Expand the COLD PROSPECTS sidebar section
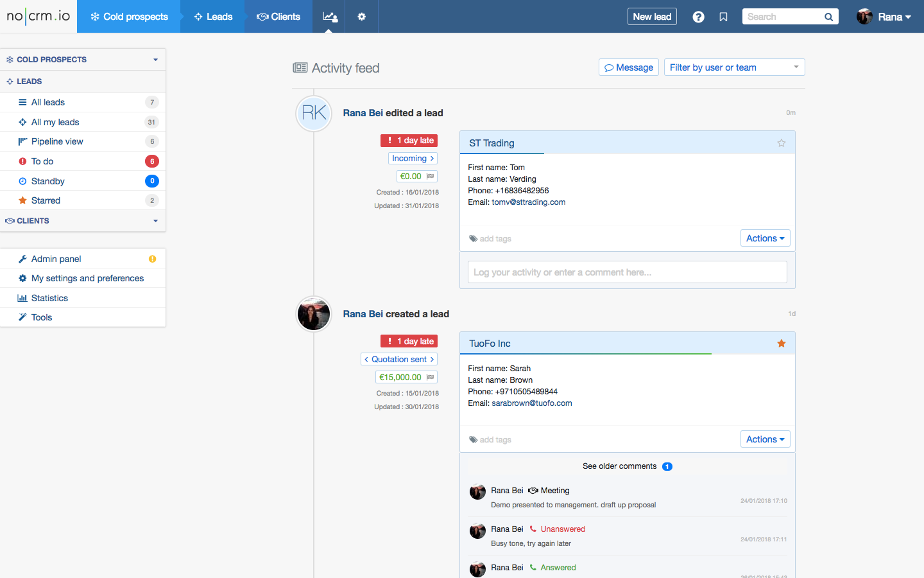 [x=83, y=60]
